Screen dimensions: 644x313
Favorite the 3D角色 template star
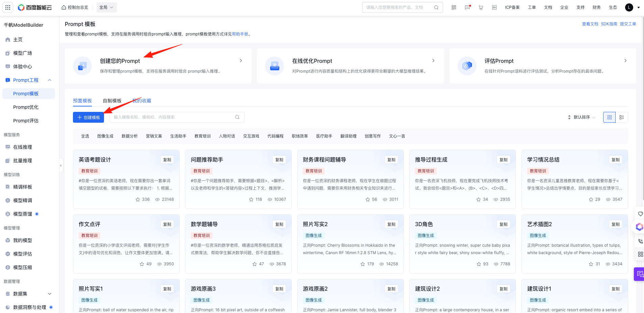(479, 264)
